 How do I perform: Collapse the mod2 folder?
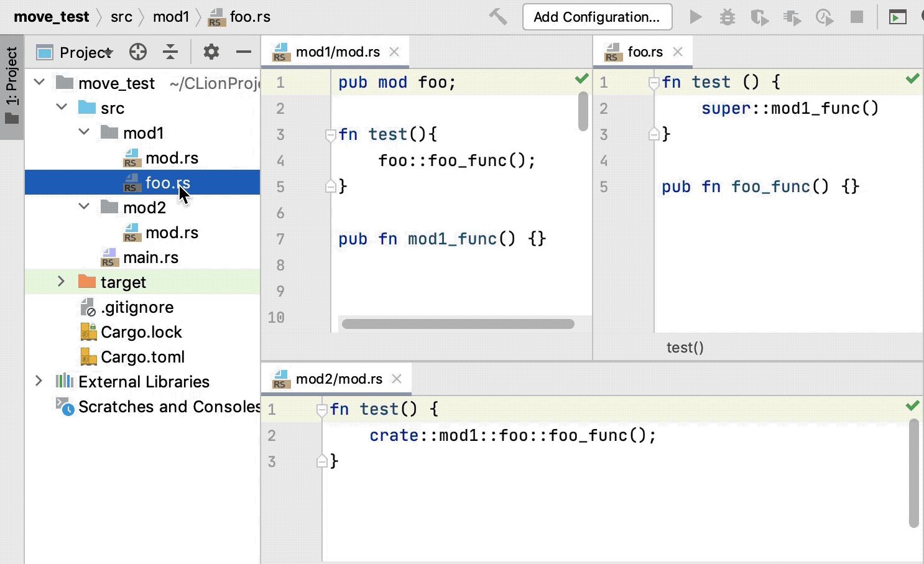pos(84,206)
